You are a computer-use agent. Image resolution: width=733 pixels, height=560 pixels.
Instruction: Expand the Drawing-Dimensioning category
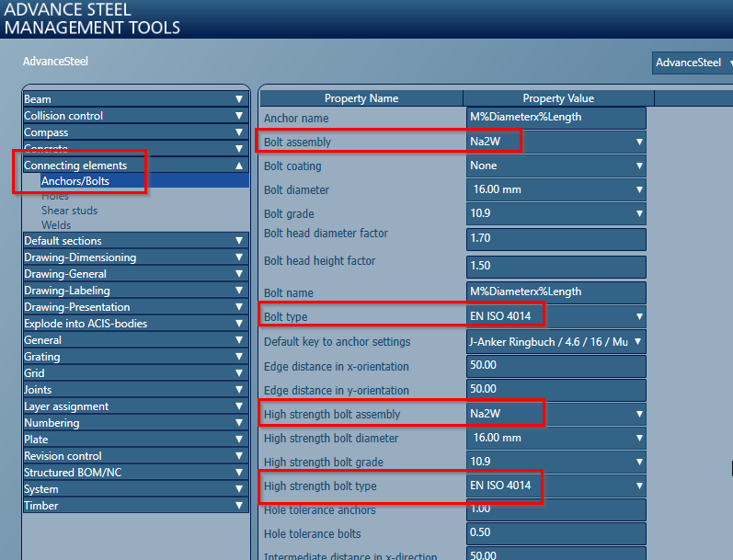click(136, 257)
